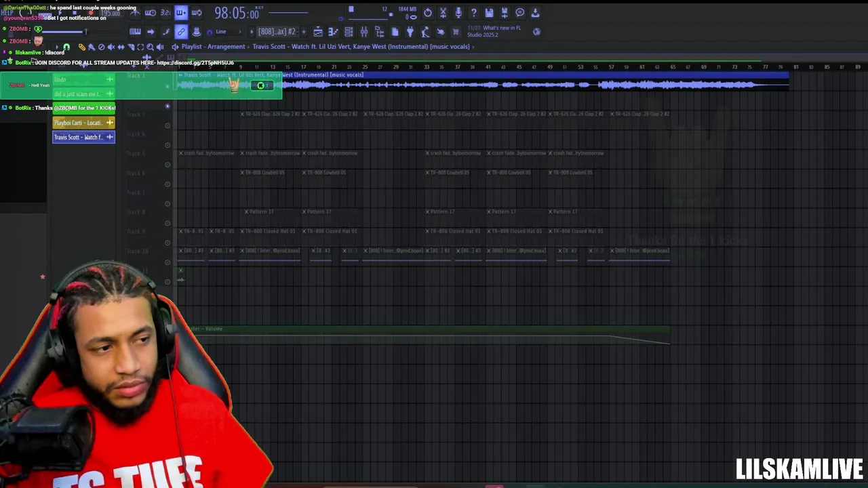Select the playlist mute tool
Image resolution: width=868 pixels, height=488 pixels.
tap(111, 47)
